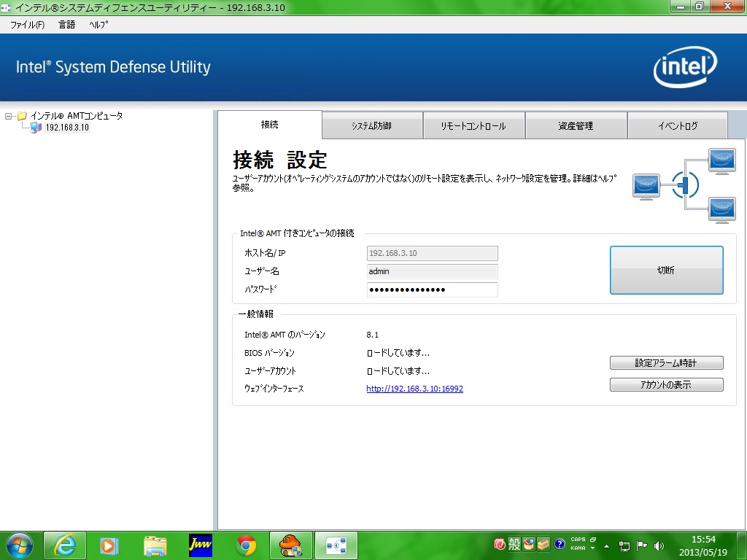This screenshot has width=747, height=560.
Task: Open the Windows Start menu
Action: (x=19, y=545)
